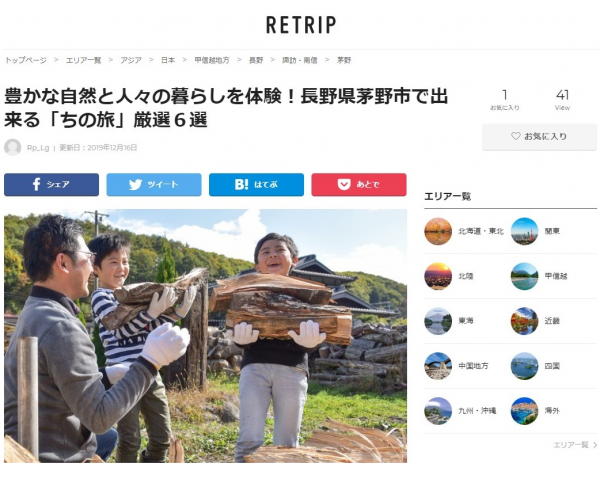Click the RETRIP logo at top

point(301,25)
